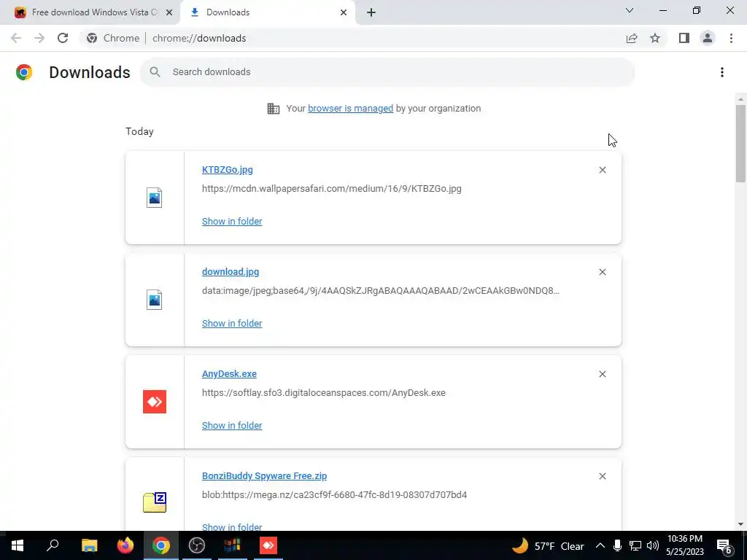
Task: Click the AnyDesk.exe source URL text
Action: click(324, 393)
